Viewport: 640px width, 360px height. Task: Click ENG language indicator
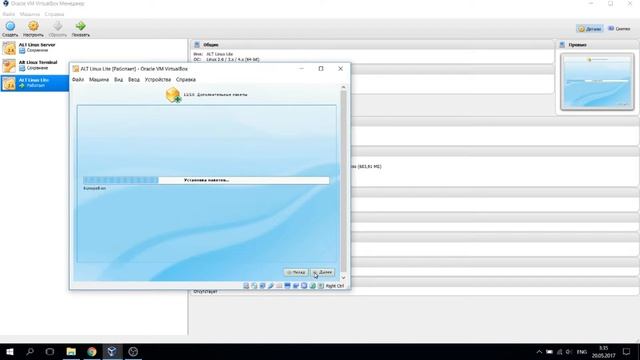(x=582, y=352)
